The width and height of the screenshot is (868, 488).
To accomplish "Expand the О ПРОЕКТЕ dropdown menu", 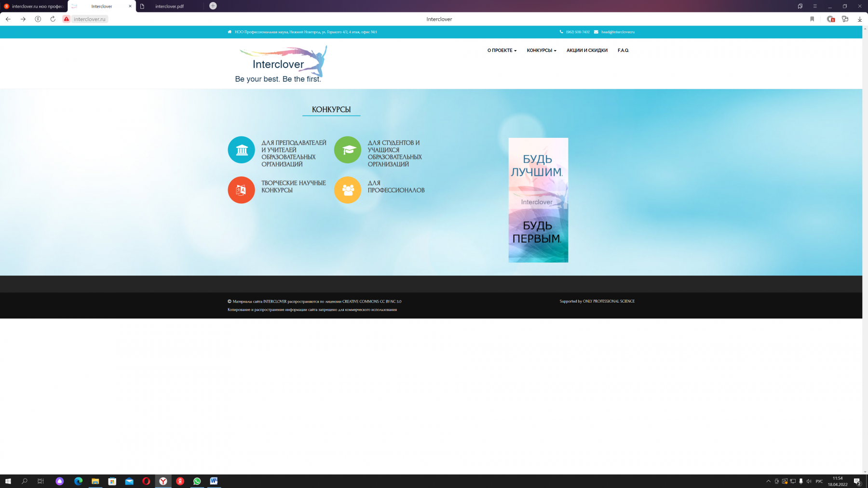I will click(x=502, y=51).
